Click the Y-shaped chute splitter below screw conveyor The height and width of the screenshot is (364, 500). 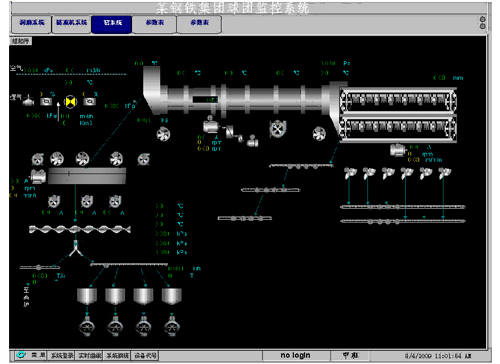[x=76, y=248]
